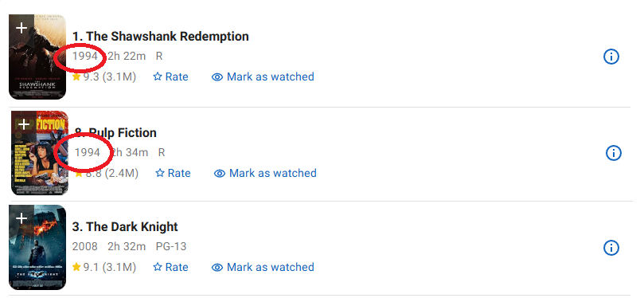Select Pulp Fiction poster thumbnail
The height and width of the screenshot is (298, 644).
[40, 153]
